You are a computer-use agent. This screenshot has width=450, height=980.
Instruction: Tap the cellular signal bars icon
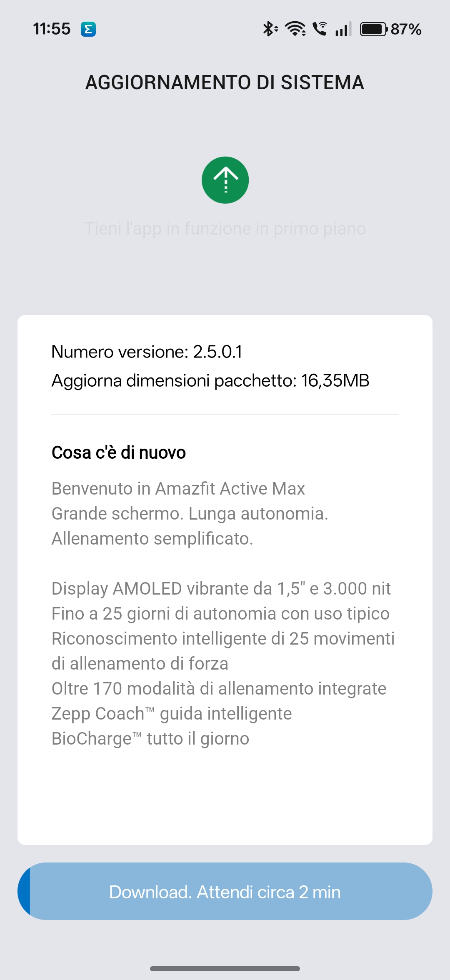(343, 29)
